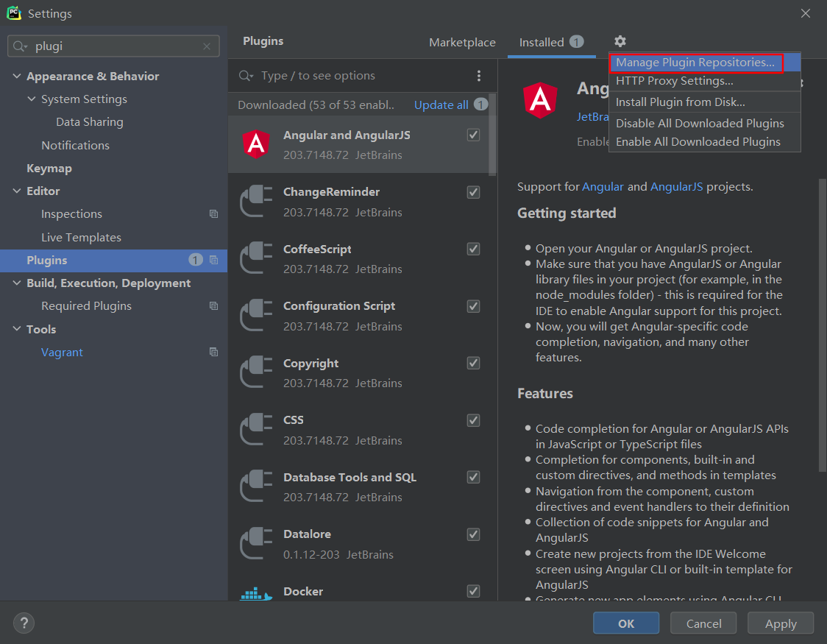Viewport: 827px width, 644px height.
Task: Click the Apply button
Action: pyautogui.click(x=781, y=623)
